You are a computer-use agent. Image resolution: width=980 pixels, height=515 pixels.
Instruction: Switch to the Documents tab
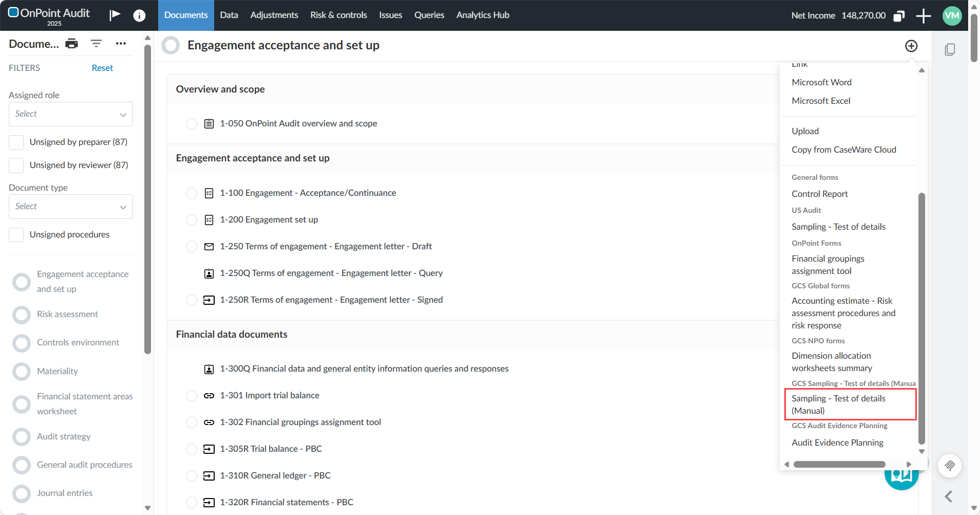[x=186, y=15]
